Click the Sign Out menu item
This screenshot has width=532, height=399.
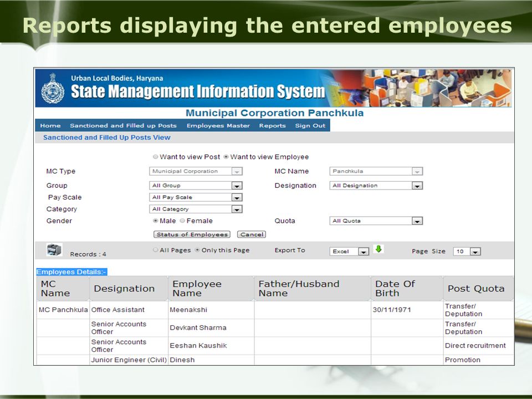(x=310, y=126)
